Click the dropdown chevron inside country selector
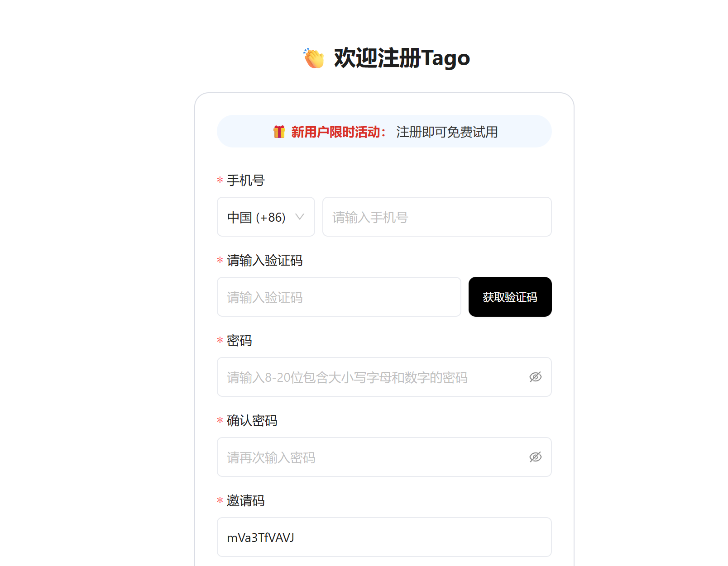 tap(300, 217)
